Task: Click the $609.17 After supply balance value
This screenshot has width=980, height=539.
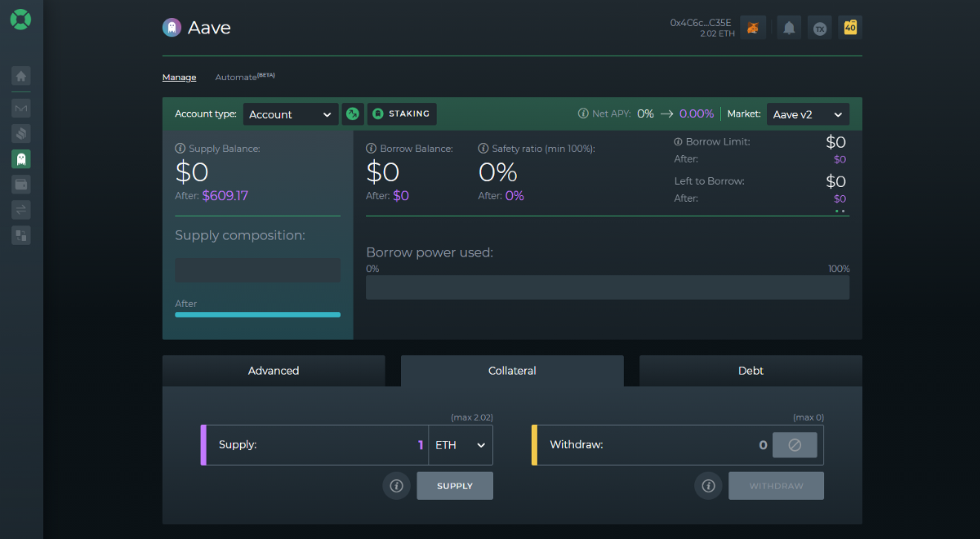Action: click(225, 196)
